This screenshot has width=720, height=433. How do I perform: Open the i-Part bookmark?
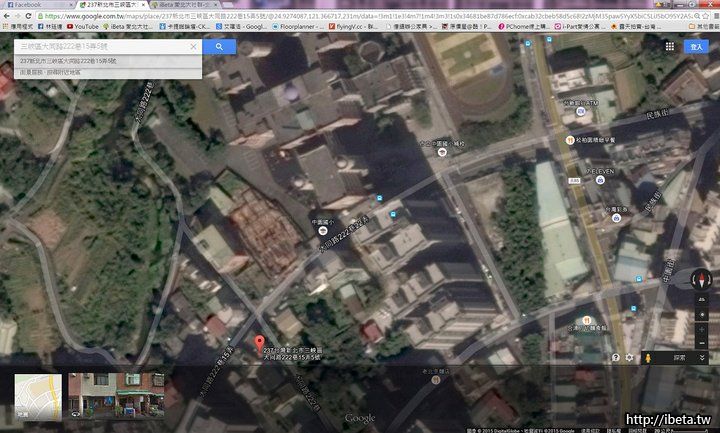(578, 27)
